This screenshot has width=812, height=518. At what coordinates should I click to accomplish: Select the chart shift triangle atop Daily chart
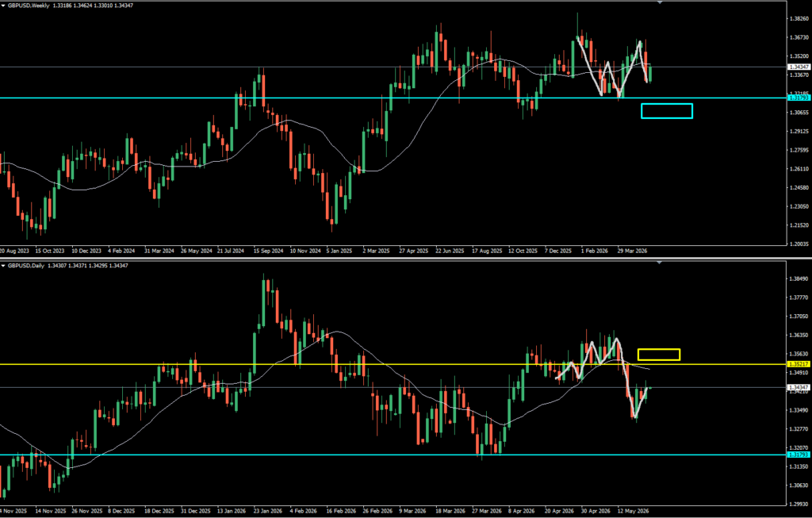pos(659,263)
